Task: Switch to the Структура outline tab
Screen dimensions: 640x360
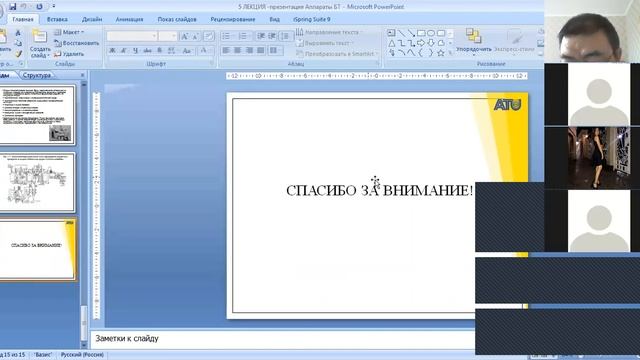Action: (x=37, y=75)
